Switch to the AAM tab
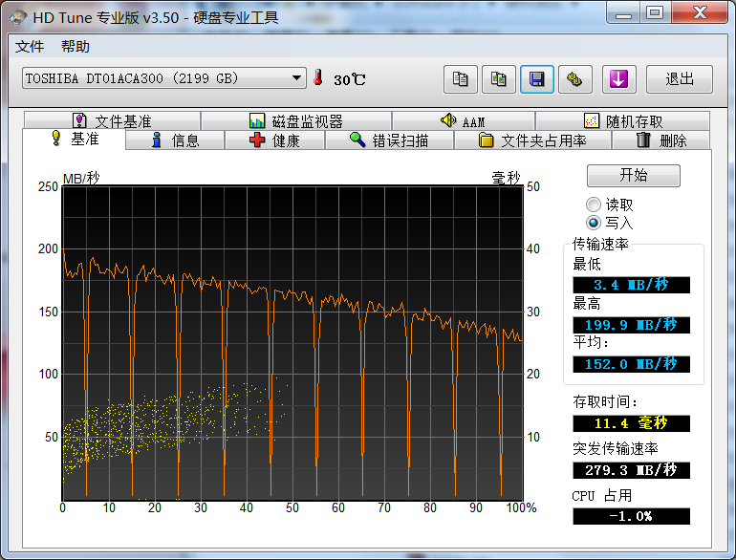The height and width of the screenshot is (560, 736). coord(464,121)
